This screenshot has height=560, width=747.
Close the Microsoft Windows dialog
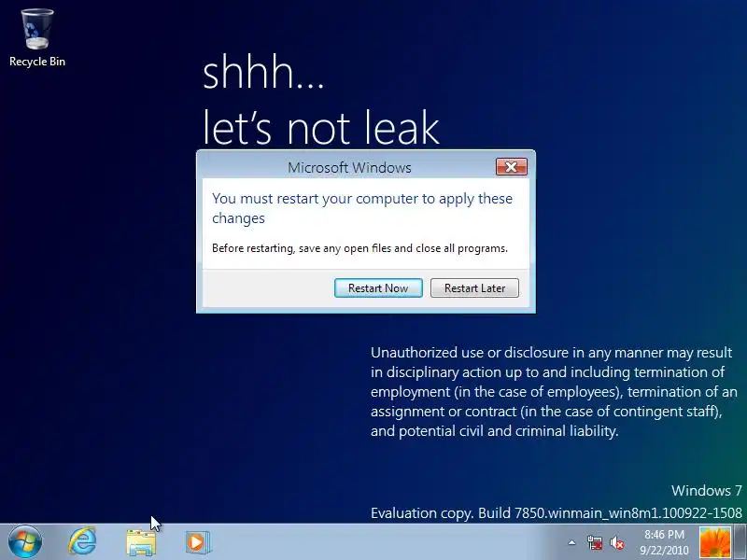point(511,167)
